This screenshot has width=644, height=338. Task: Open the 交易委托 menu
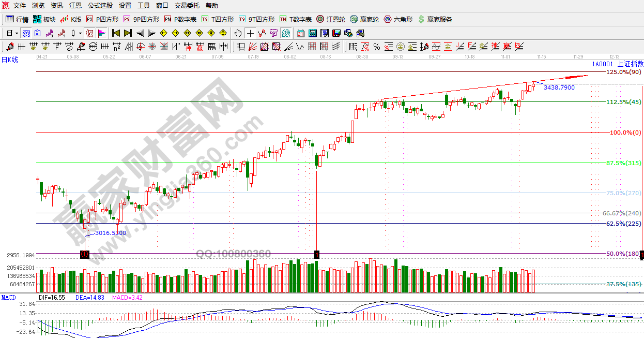[187, 6]
